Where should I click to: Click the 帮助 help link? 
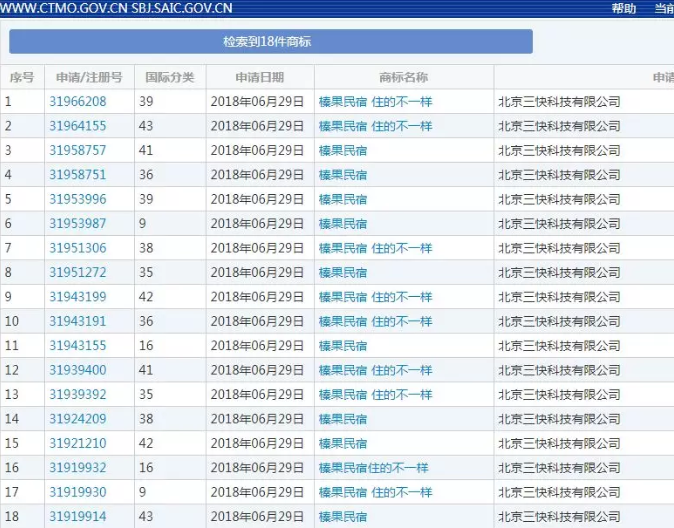(624, 8)
